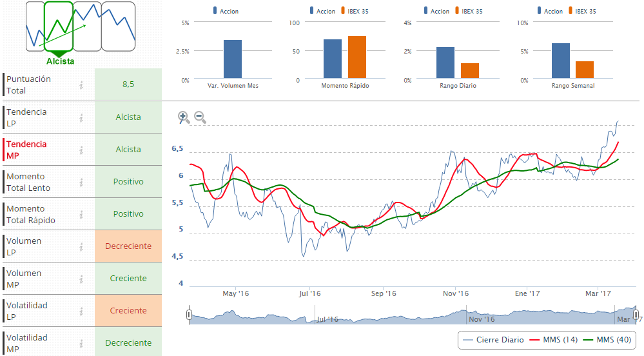Viewport: 644px width, 356px height.
Task: Show info for Volatilidad MP
Action: (x=81, y=343)
